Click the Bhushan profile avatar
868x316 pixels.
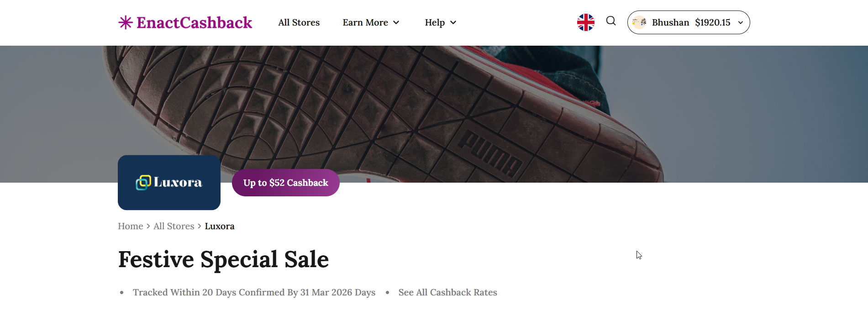(639, 22)
